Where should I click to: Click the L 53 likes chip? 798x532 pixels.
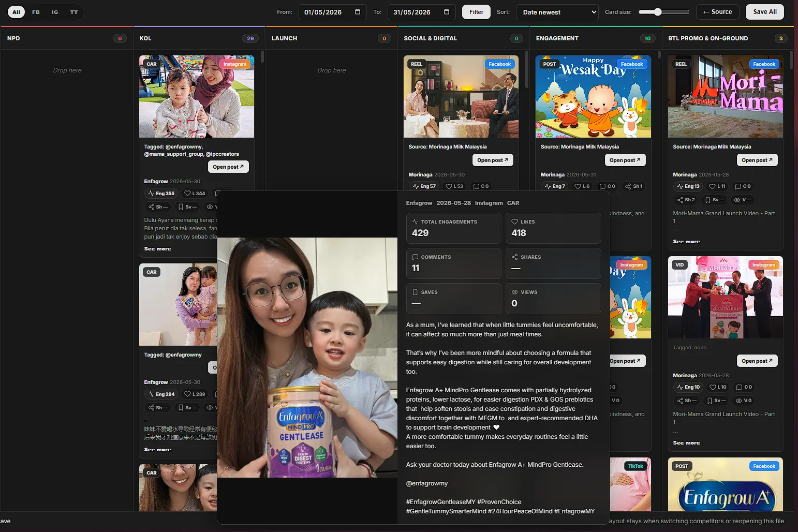coord(454,186)
